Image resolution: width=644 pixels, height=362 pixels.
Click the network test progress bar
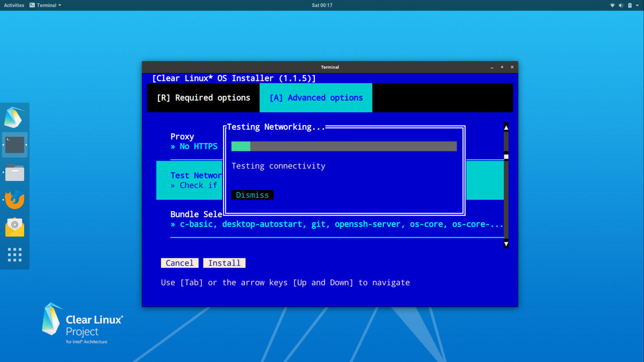[x=344, y=146]
